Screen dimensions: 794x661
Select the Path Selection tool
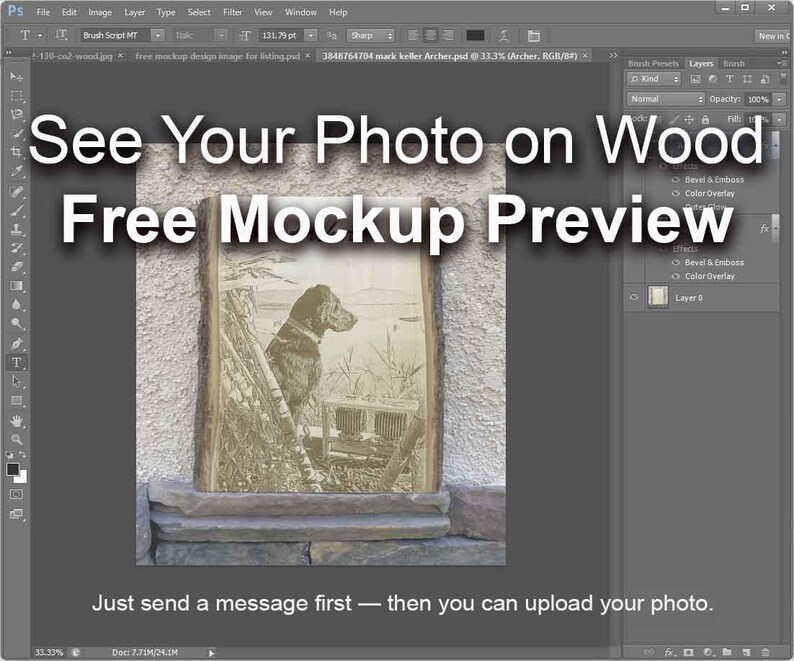tap(16, 381)
